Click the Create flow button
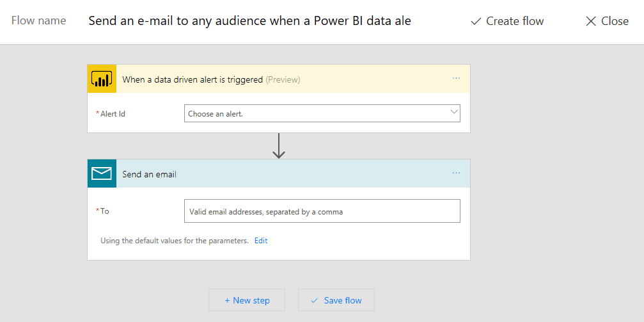 click(507, 21)
